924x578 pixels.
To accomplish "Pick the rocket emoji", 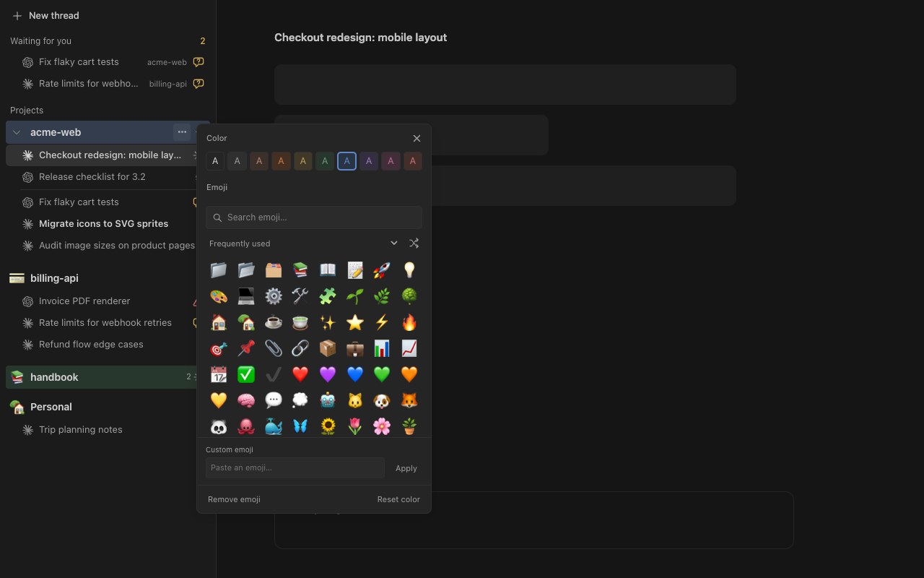I will pos(382,270).
